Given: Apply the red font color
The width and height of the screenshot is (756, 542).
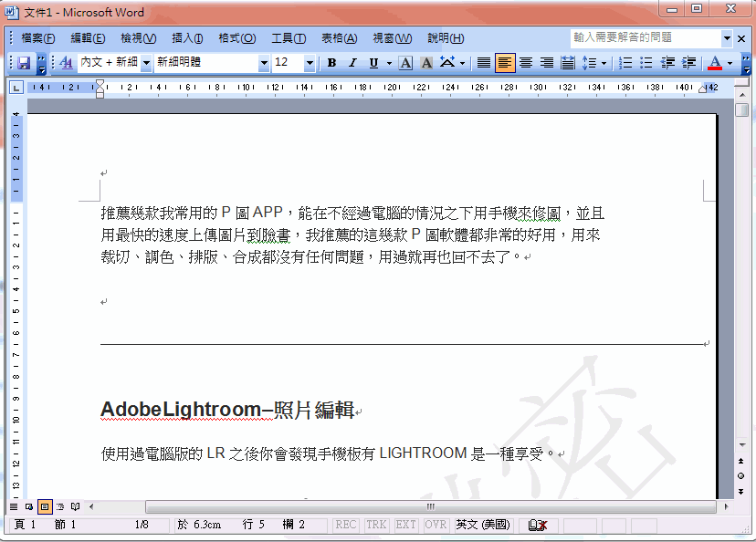Looking at the screenshot, I should (x=715, y=63).
